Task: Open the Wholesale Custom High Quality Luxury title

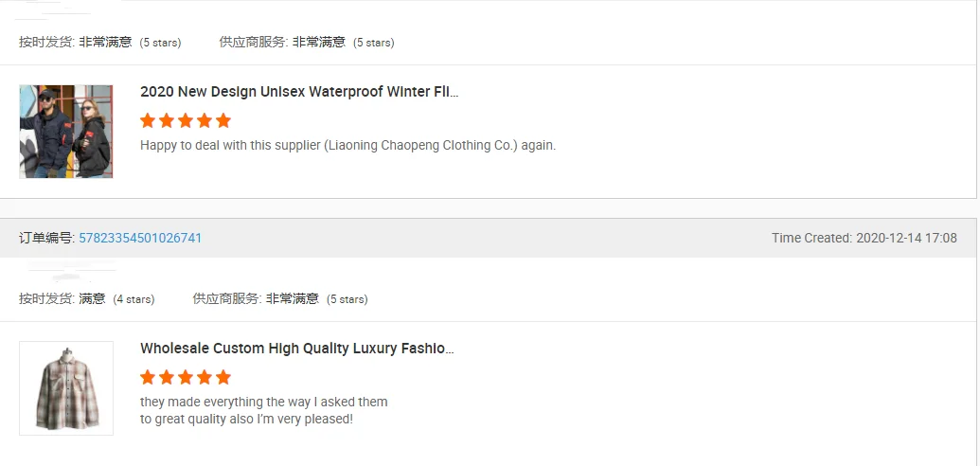Action: pos(297,349)
